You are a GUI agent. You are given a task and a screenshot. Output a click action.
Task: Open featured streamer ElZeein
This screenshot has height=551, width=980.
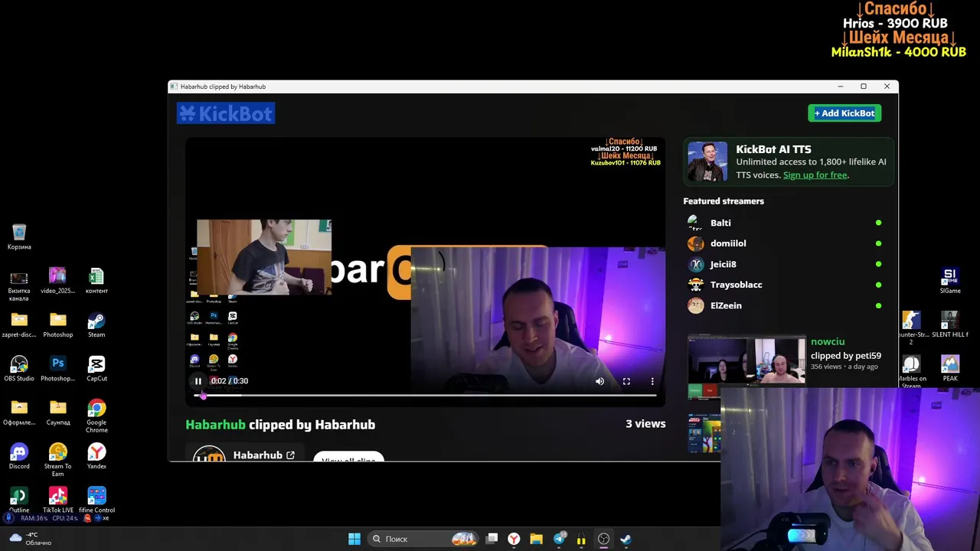tap(726, 305)
